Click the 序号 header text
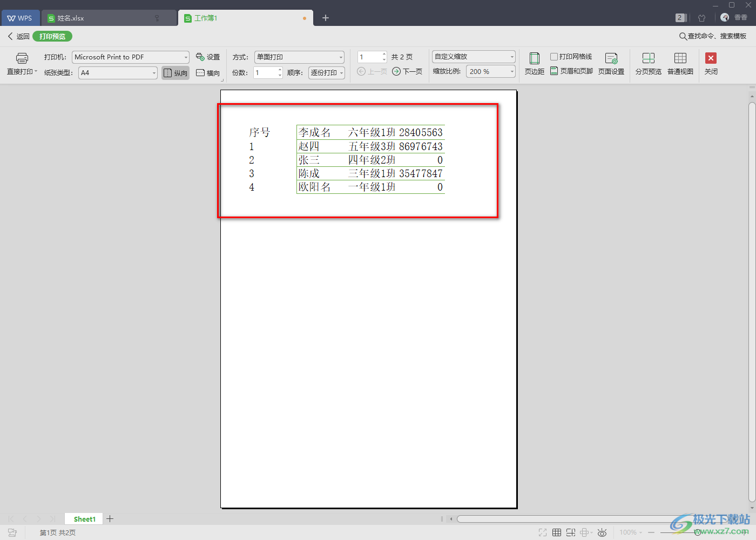 pyautogui.click(x=259, y=132)
